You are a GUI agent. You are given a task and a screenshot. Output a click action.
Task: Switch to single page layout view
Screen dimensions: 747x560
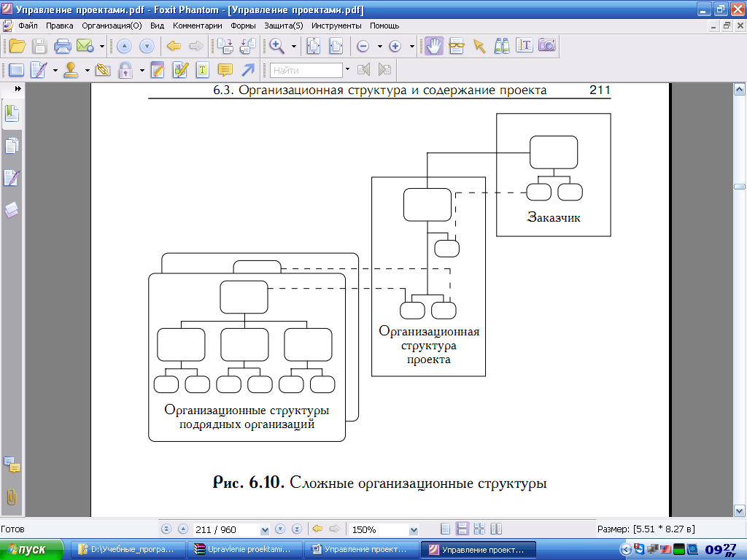tap(445, 529)
